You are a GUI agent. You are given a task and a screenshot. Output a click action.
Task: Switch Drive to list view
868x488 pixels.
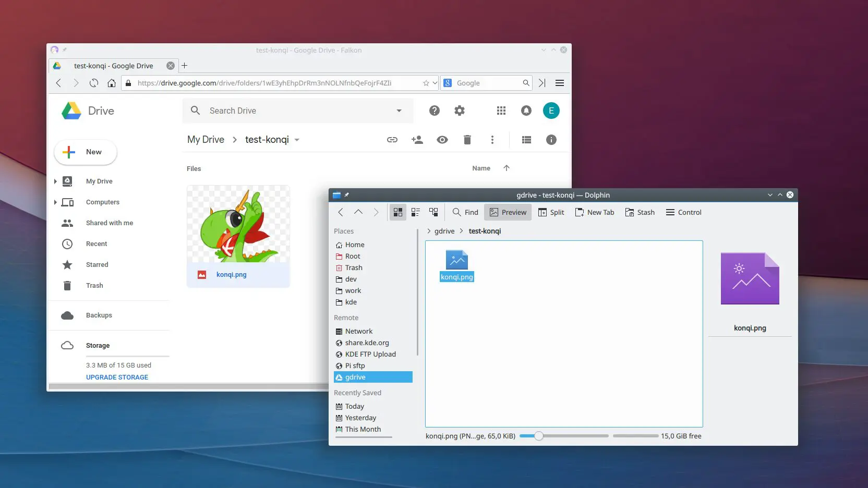tap(526, 140)
